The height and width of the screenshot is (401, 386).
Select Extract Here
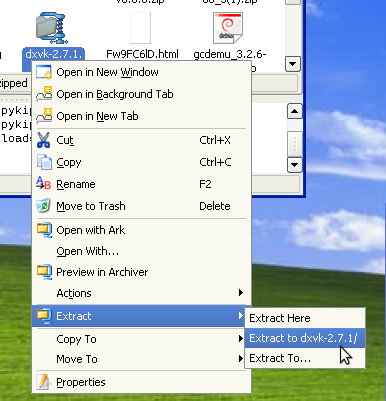[x=305, y=318]
